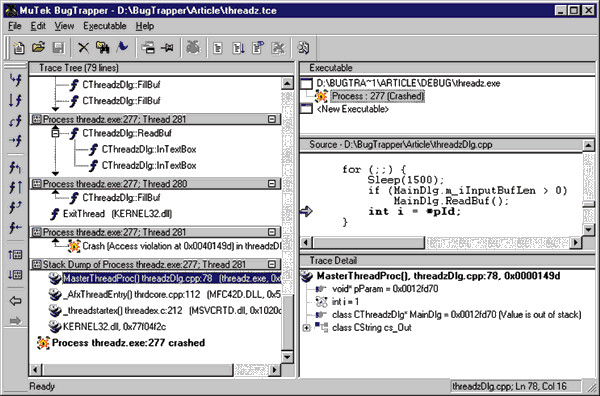Click the crash icon by Process threadz.exe:277 crashed
This screenshot has width=600, height=396.
43,343
